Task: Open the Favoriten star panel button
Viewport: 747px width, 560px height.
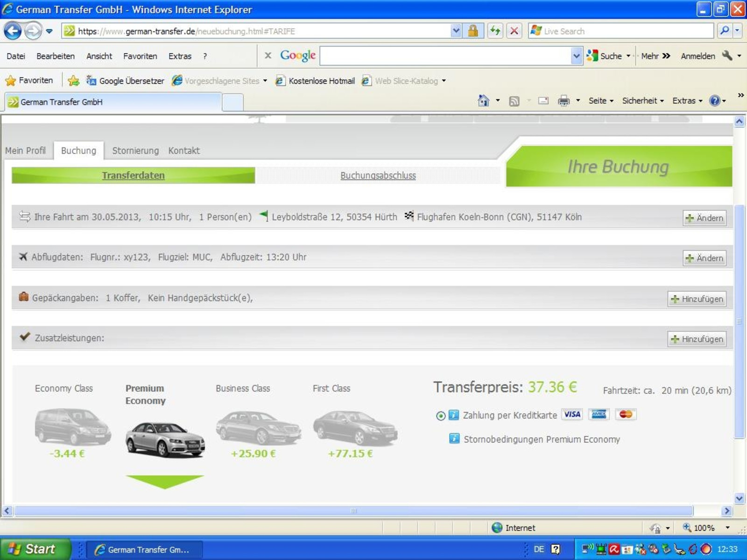Action: [x=29, y=80]
